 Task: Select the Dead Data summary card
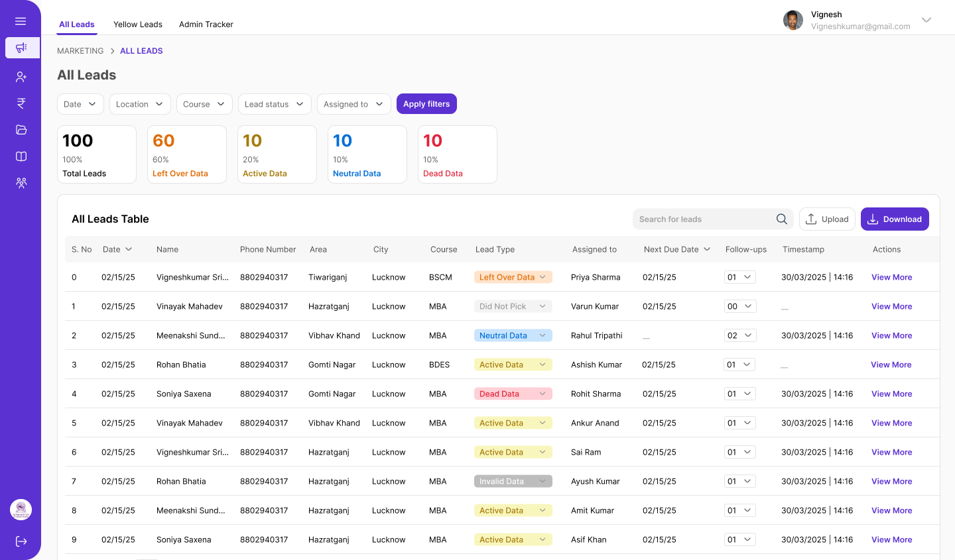point(457,154)
